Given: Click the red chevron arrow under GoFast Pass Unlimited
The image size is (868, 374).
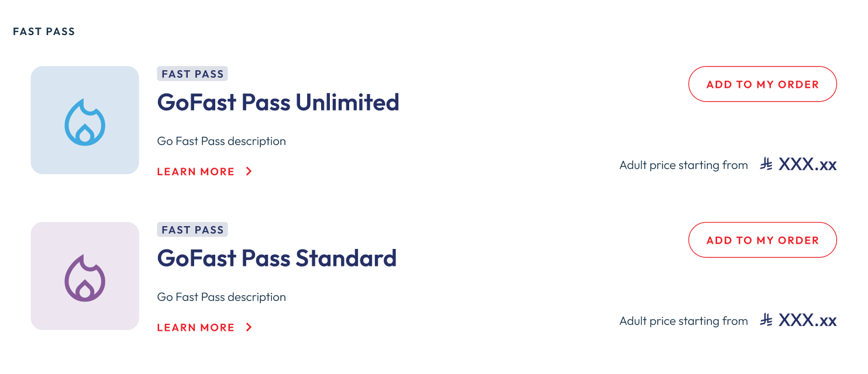Looking at the screenshot, I should click(249, 172).
